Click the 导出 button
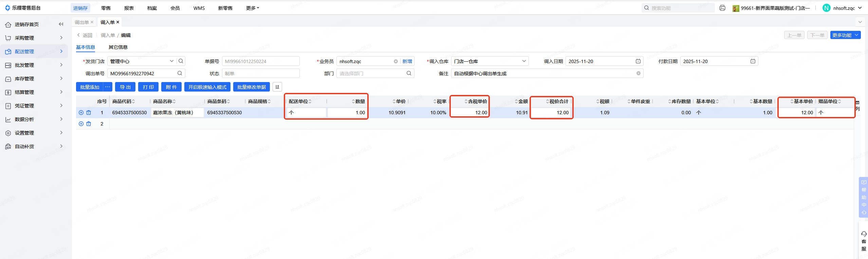Image resolution: width=868 pixels, height=259 pixels. [x=125, y=87]
